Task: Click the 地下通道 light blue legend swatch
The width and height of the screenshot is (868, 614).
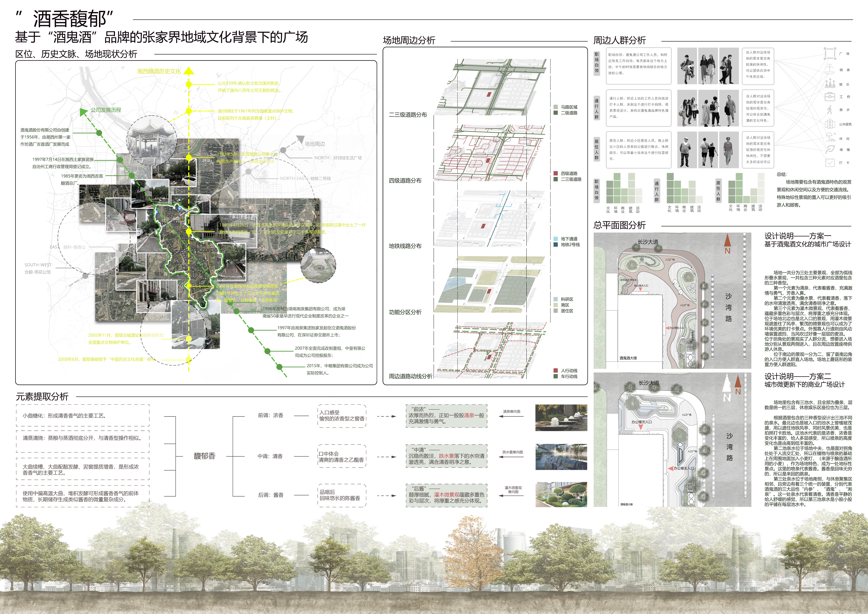Action: 555,239
